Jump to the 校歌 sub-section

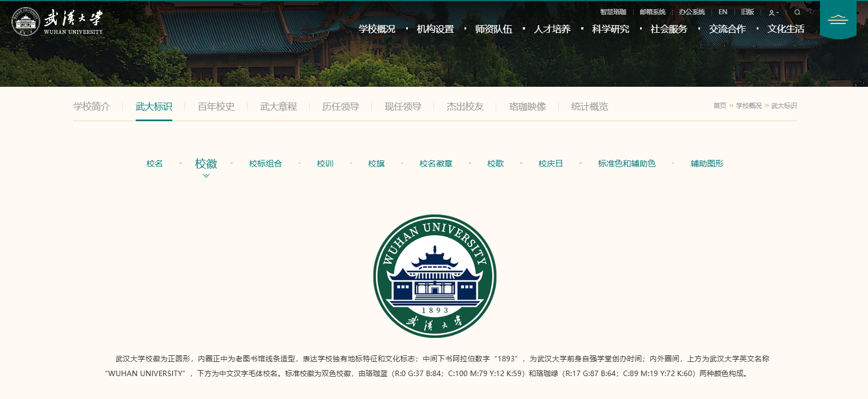[x=496, y=164]
